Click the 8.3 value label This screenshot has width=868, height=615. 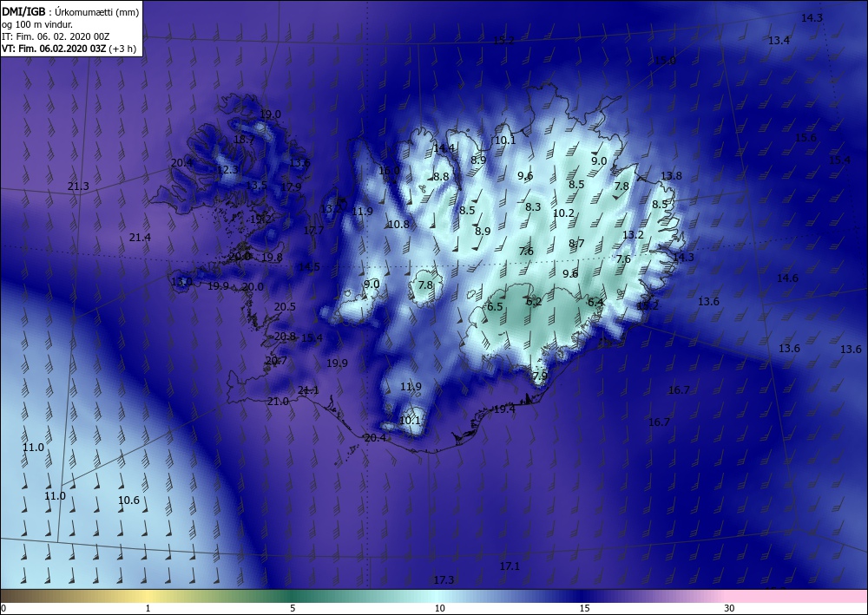pyautogui.click(x=533, y=206)
